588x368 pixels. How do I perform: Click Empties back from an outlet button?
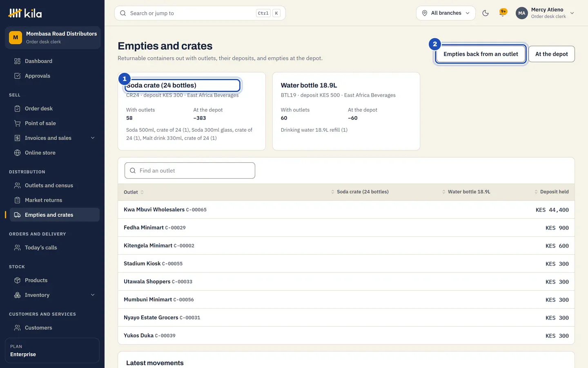point(481,54)
